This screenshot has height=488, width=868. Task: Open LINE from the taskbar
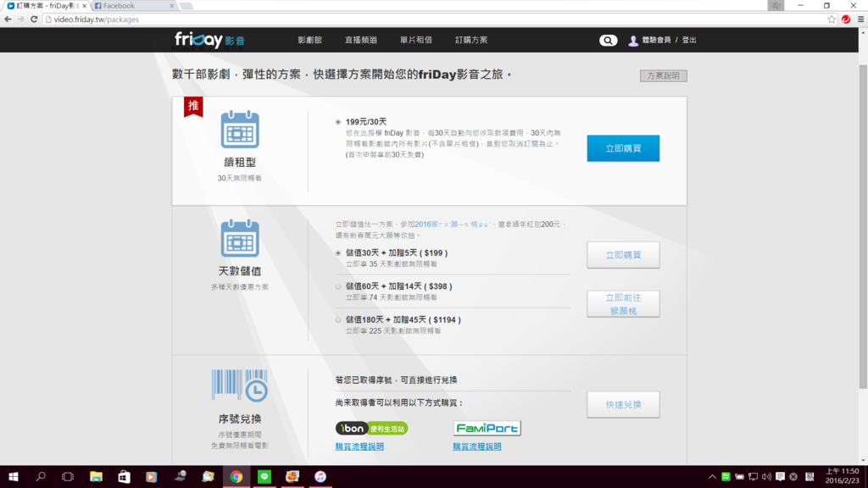264,476
